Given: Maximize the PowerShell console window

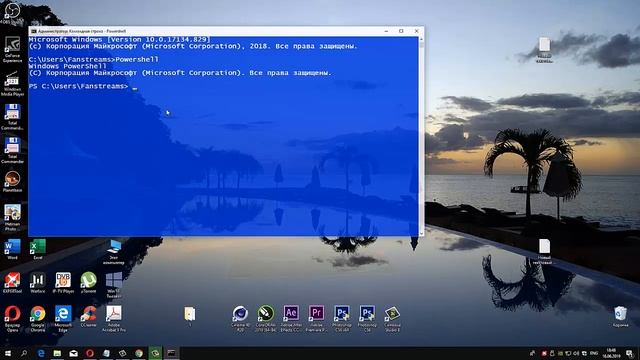Looking at the screenshot, I should point(401,31).
